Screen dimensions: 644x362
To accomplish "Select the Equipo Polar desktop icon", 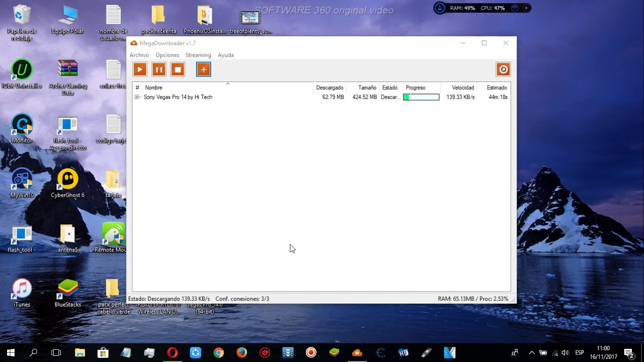I will tap(67, 20).
